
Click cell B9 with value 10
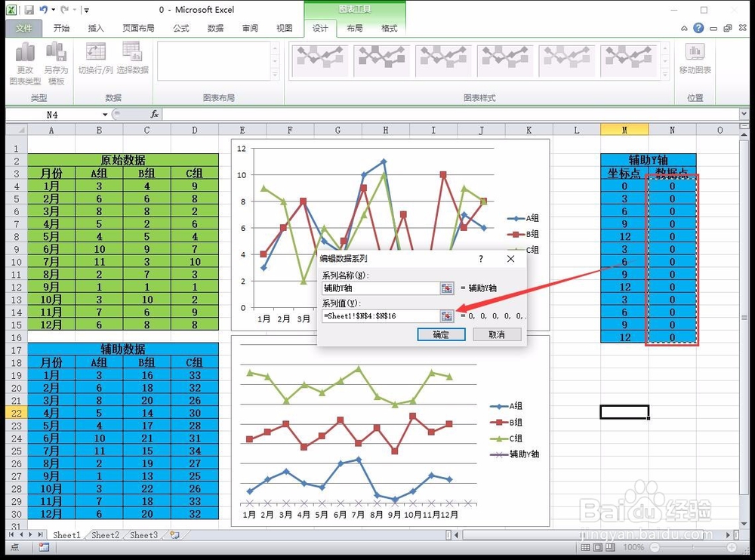click(x=99, y=249)
